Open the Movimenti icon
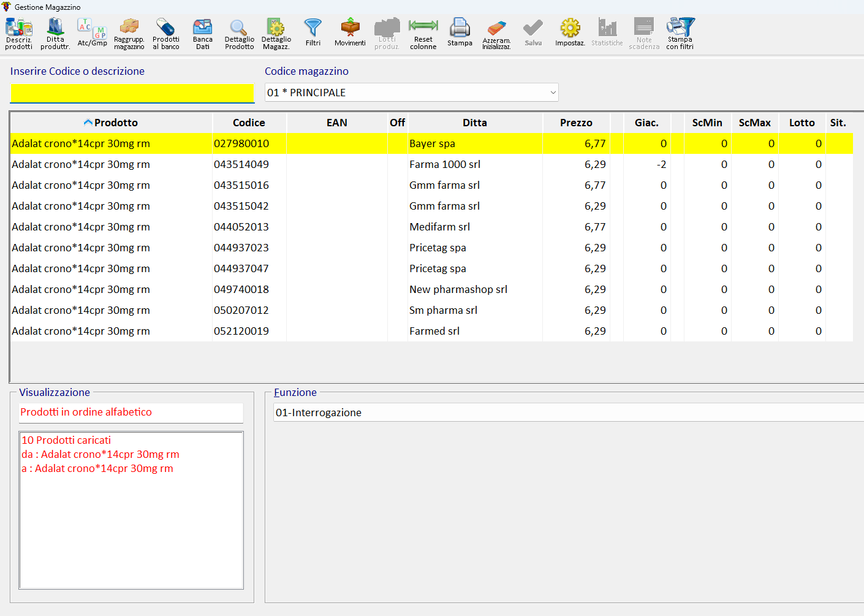This screenshot has height=616, width=864. click(x=350, y=34)
